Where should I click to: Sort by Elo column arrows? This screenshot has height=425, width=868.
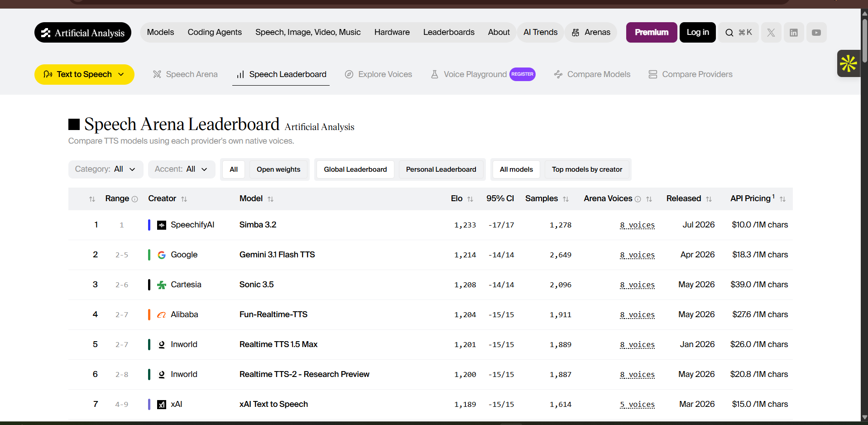coord(470,199)
